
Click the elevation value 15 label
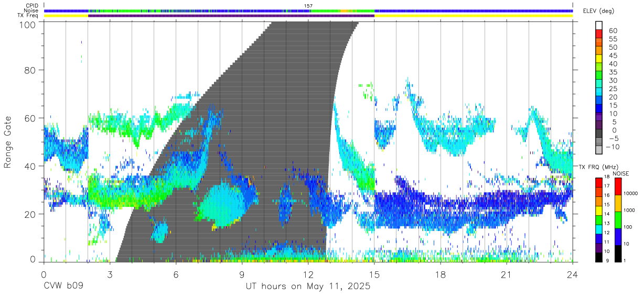[613, 105]
